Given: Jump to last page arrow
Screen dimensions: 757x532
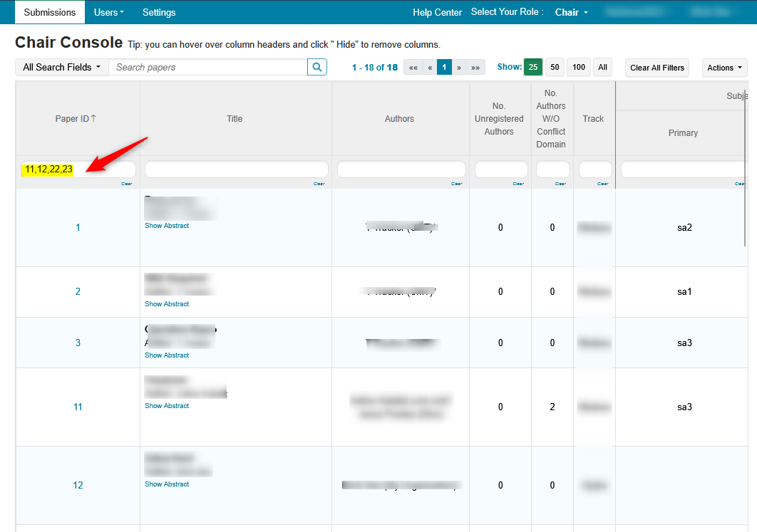Looking at the screenshot, I should [475, 68].
